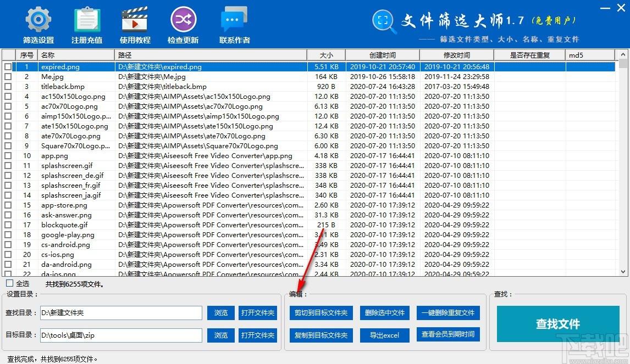The image size is (630, 364).
Task: Click size cell 164 KB
Action: pos(326,77)
